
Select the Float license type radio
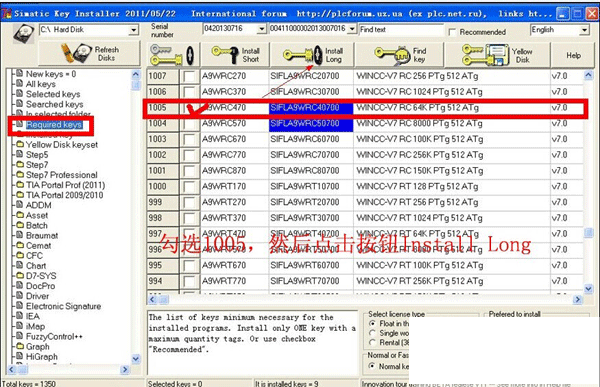372,323
